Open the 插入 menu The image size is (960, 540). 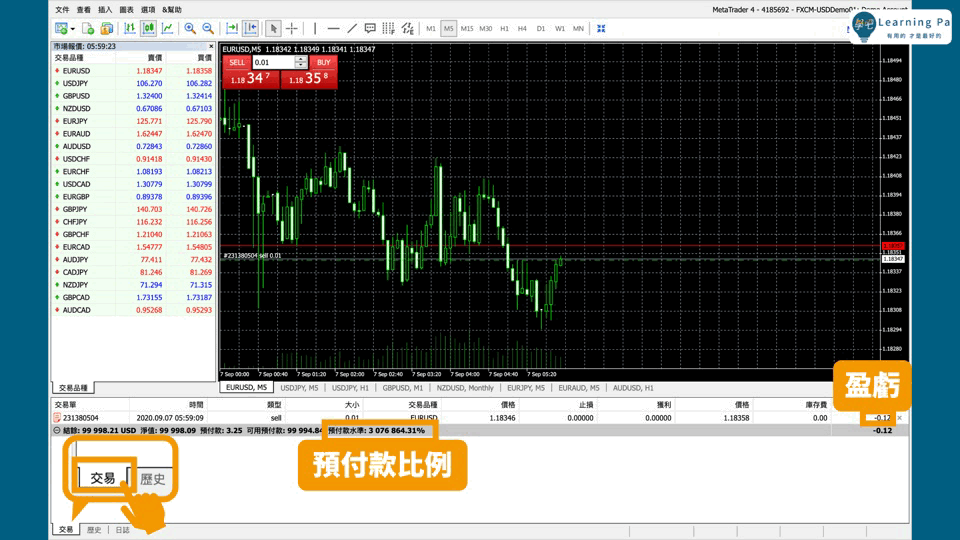click(105, 10)
